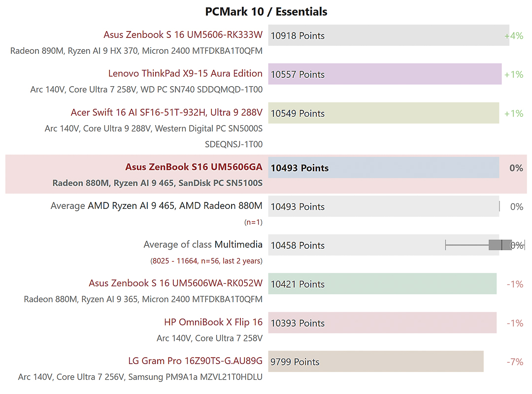Click the blue 10493 Points highlighted bar
This screenshot has width=532, height=394.
point(383,168)
